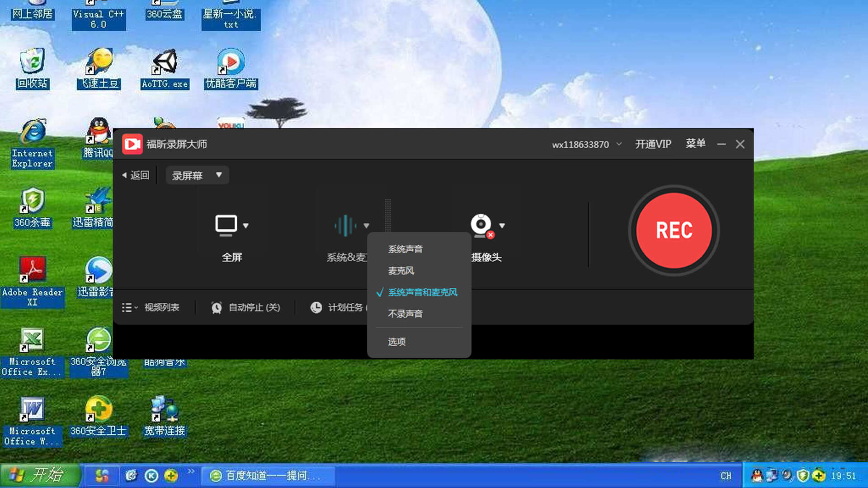Click the alarm clock auto-stop icon
Viewport: 868px width, 488px height.
pyautogui.click(x=217, y=307)
